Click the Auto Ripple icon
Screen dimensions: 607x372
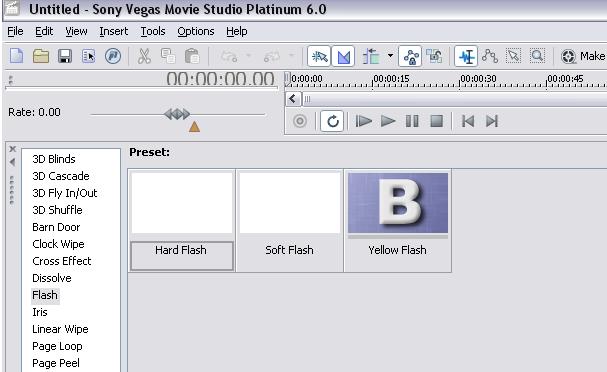[x=371, y=57]
